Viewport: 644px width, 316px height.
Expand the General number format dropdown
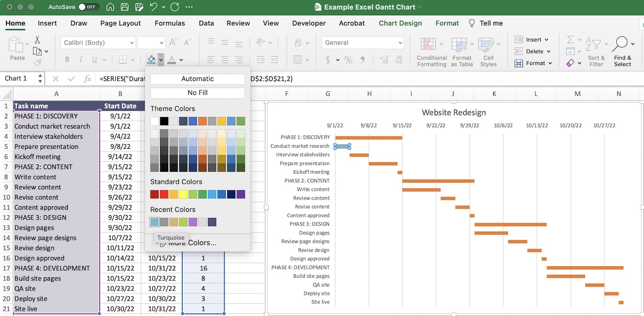click(x=399, y=42)
